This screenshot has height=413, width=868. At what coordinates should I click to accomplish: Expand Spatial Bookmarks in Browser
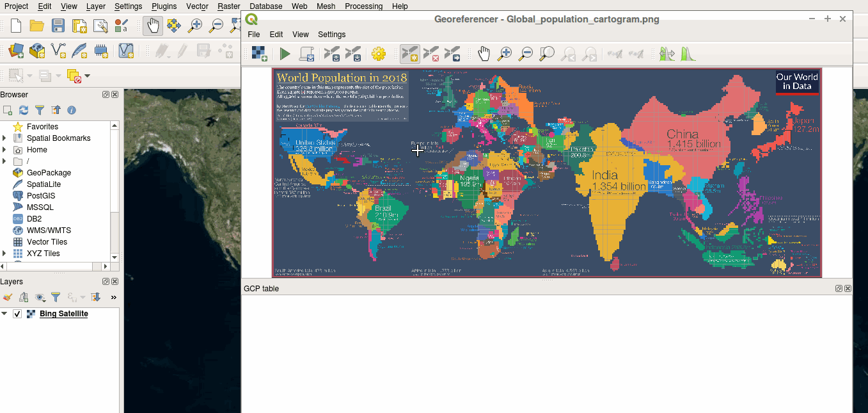point(4,138)
